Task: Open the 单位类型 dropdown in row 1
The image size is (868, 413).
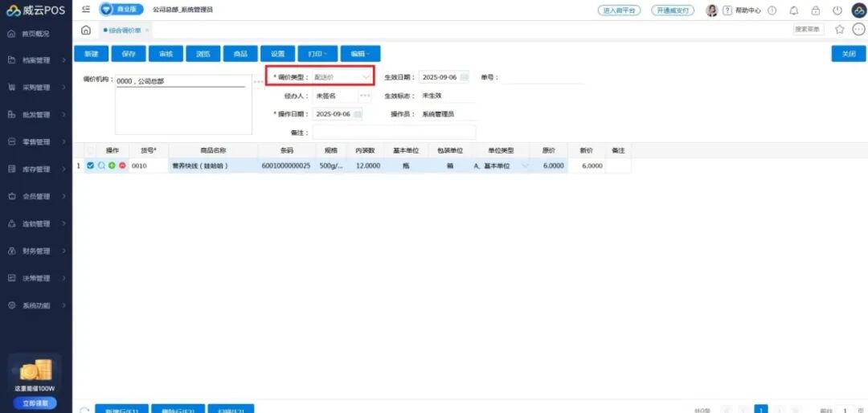Action: coord(525,166)
